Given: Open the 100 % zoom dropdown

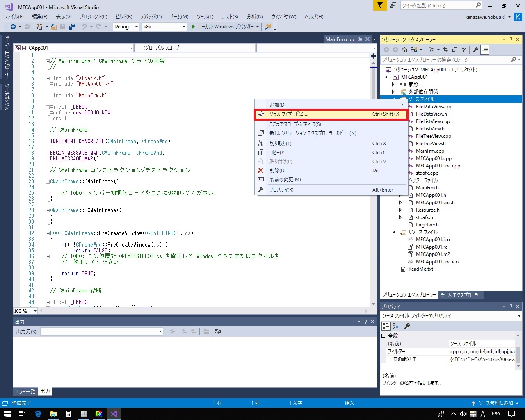Looking at the screenshot, I should 25,311.
